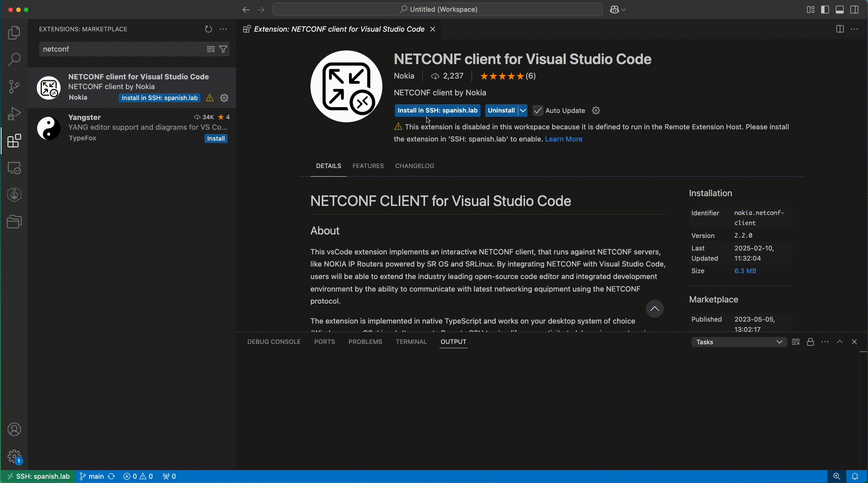
Task: Open the Uninstall dropdown arrow
Action: click(x=523, y=111)
